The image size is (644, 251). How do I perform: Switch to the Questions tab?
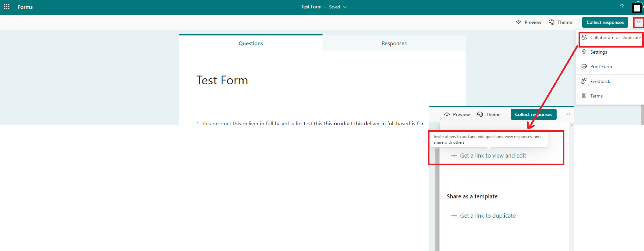(251, 43)
